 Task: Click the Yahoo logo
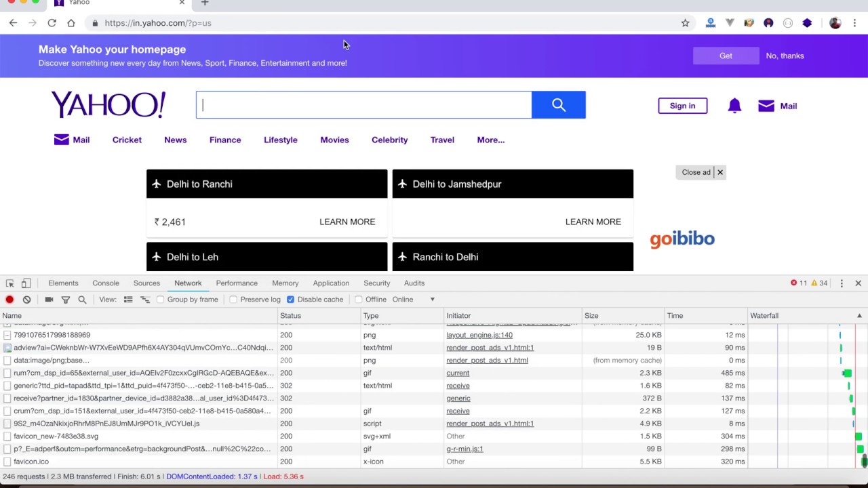click(108, 105)
